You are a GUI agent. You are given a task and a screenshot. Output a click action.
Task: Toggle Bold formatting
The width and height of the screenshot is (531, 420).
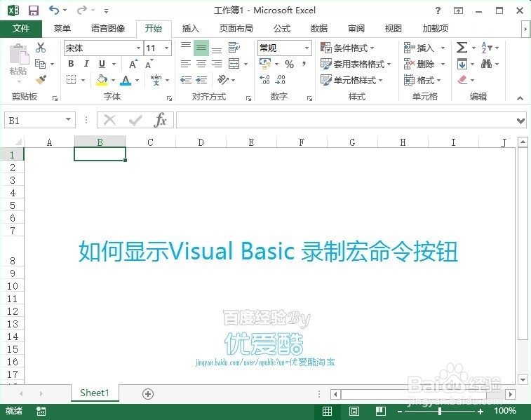coord(71,64)
